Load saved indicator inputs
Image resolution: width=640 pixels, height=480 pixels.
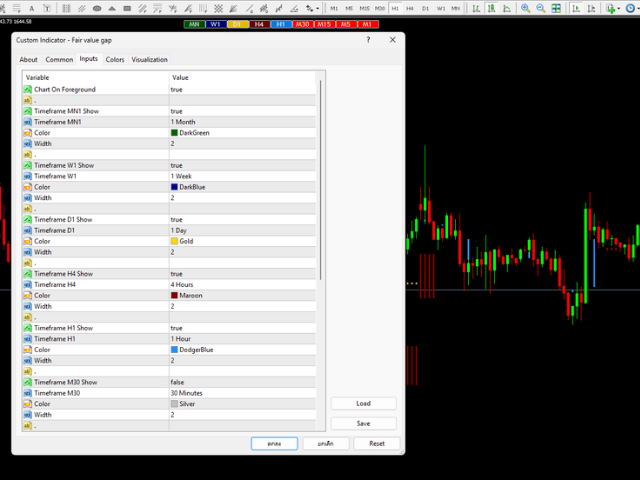[363, 404]
